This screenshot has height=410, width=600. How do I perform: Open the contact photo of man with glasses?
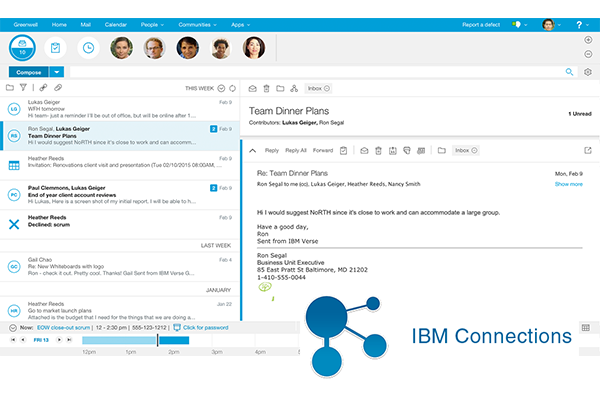(x=154, y=48)
